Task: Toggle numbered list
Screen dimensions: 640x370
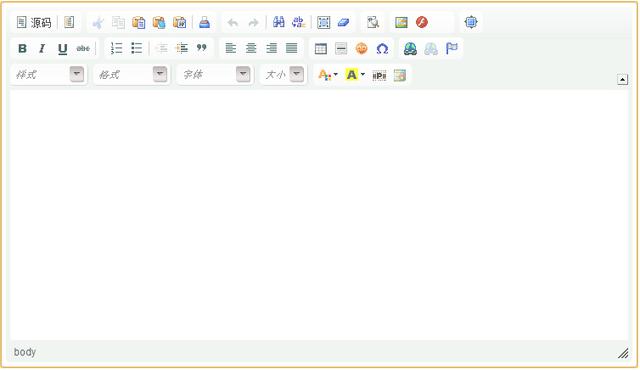Action: tap(116, 49)
